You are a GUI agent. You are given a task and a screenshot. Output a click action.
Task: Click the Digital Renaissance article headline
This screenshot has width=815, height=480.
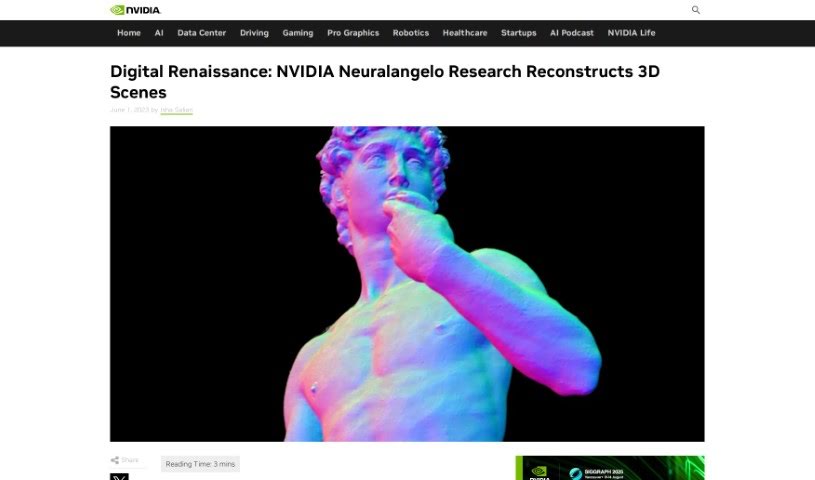(385, 82)
